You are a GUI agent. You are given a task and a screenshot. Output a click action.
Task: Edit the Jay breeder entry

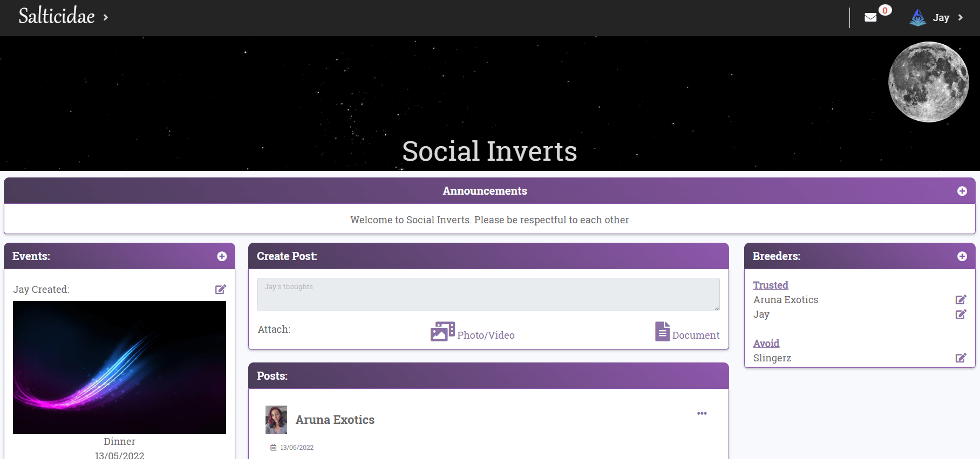click(x=961, y=314)
